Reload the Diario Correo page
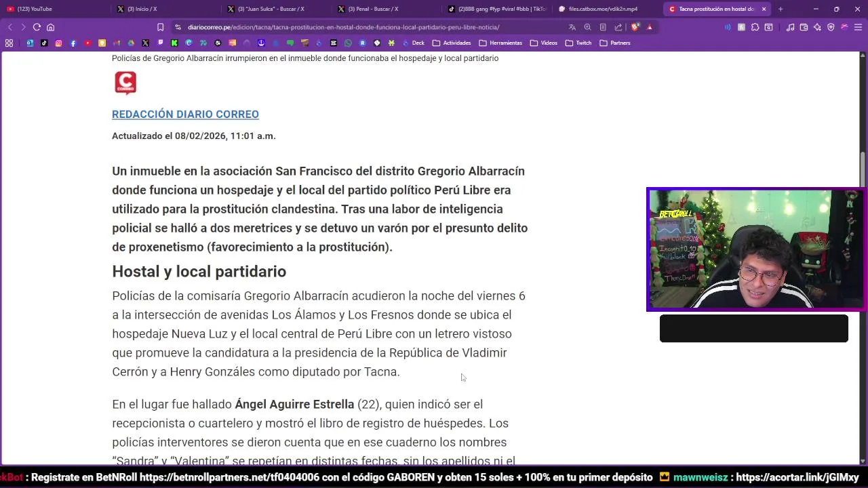The height and width of the screenshot is (488, 868). coord(37,27)
